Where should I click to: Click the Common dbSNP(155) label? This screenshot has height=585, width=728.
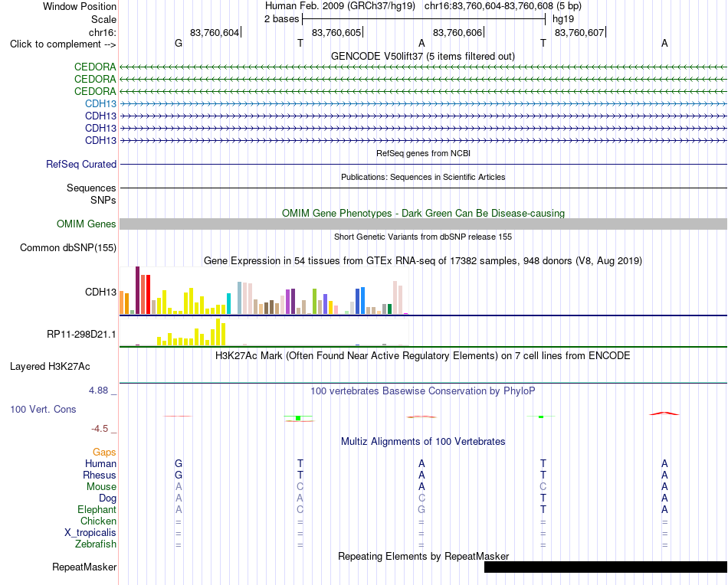(x=68, y=248)
